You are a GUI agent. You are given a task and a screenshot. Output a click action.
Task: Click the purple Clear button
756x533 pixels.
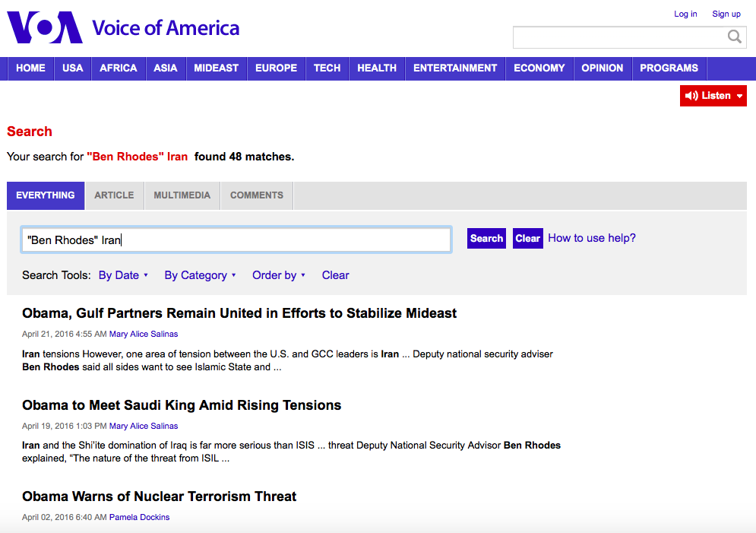[527, 238]
